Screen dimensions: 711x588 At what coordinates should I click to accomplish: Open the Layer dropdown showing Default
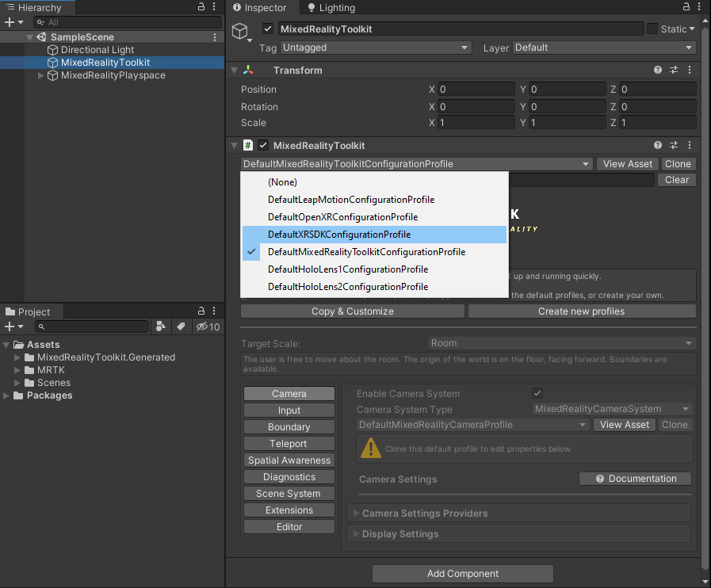[605, 48]
